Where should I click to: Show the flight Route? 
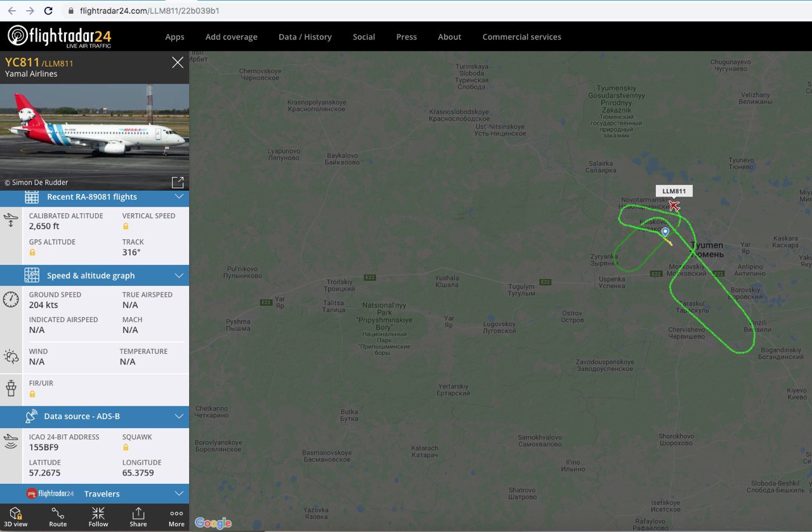58,517
